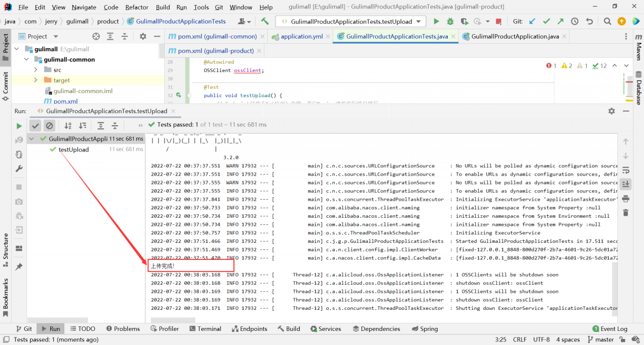Show hidden test toolbar actions chevron
Screen dimensions: 644x345
[x=140, y=126]
